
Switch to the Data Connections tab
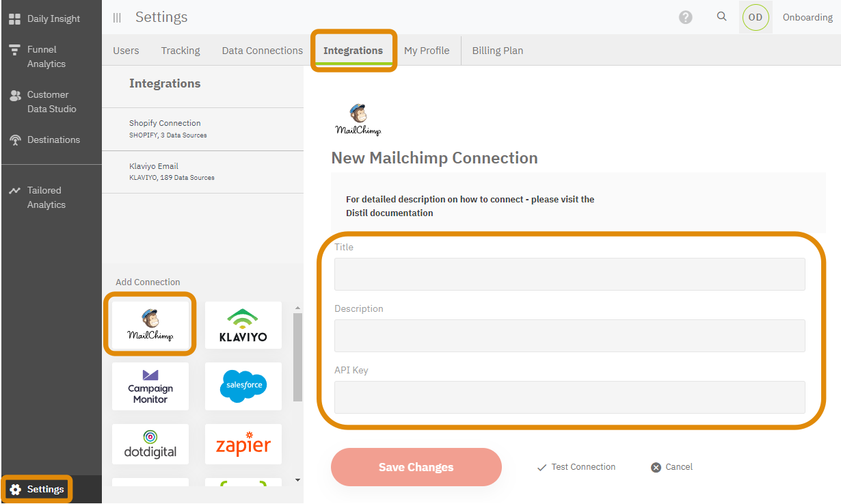(x=262, y=51)
